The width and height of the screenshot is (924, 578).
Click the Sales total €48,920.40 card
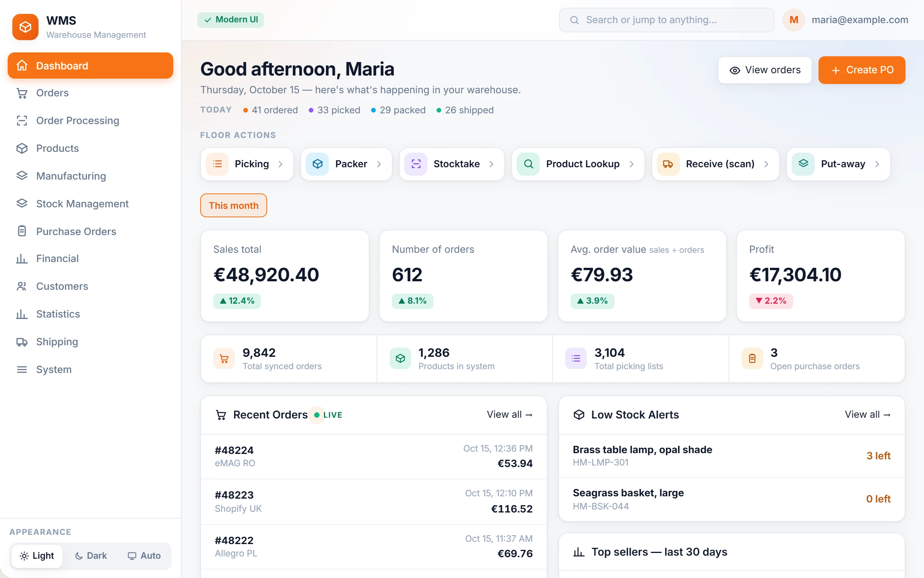pos(285,276)
